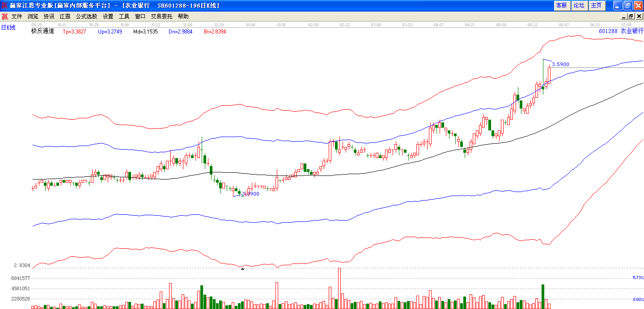Click the last red candlestick near 3.5900

(x=549, y=74)
